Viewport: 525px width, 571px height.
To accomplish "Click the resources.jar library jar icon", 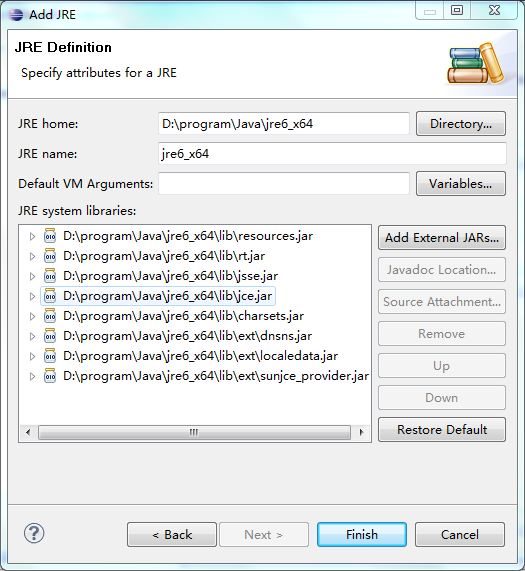I will [50, 236].
